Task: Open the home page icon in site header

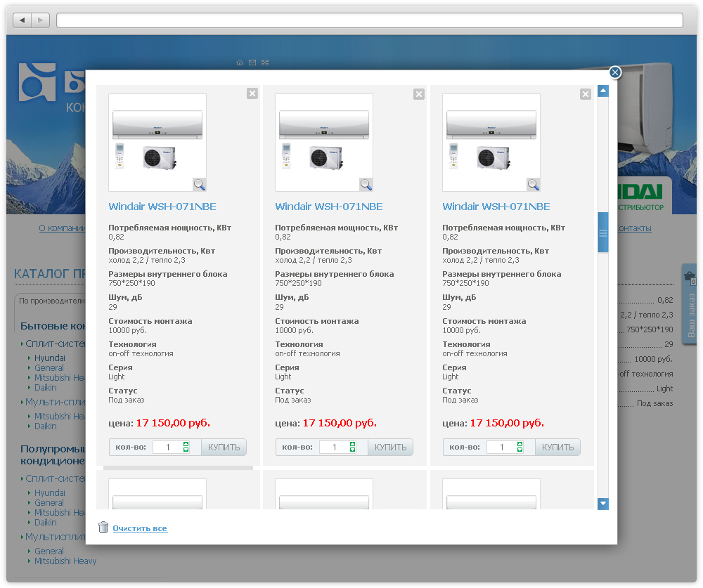Action: [x=240, y=63]
